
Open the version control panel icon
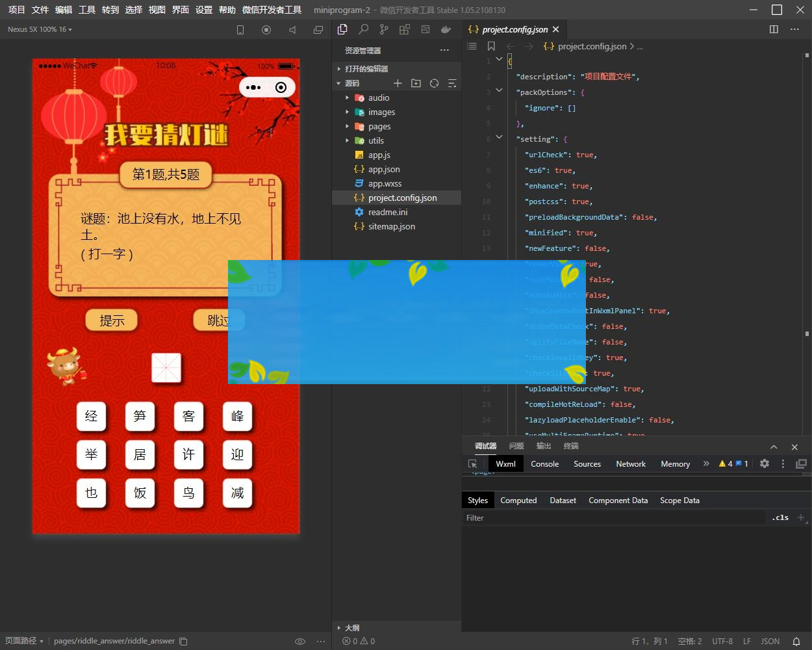(385, 29)
